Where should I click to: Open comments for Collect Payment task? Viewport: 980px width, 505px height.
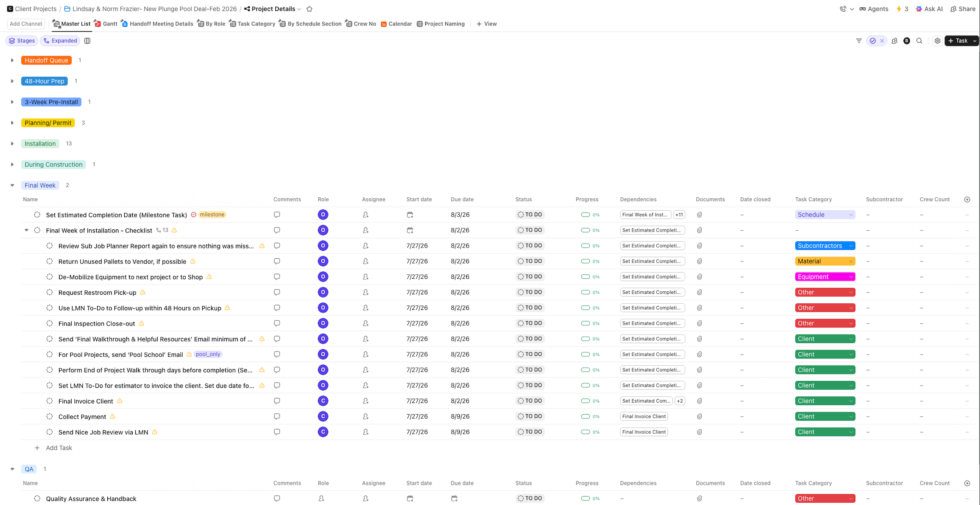click(x=277, y=416)
